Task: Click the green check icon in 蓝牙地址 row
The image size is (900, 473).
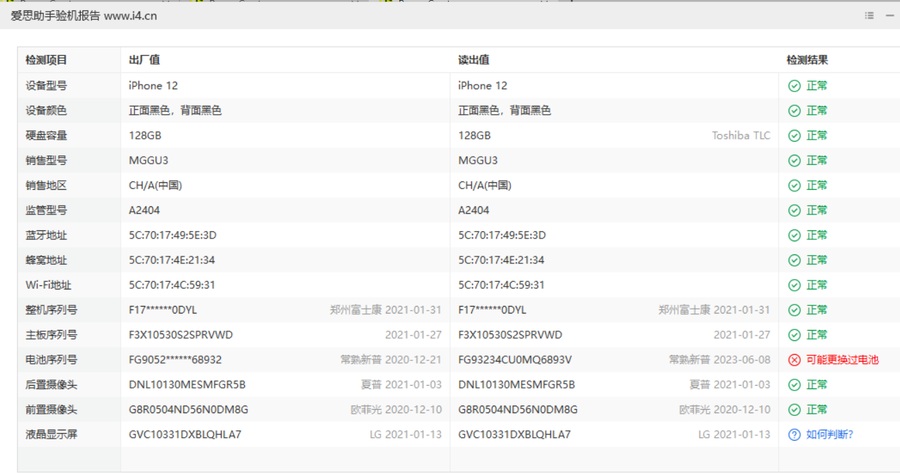Action: tap(794, 235)
